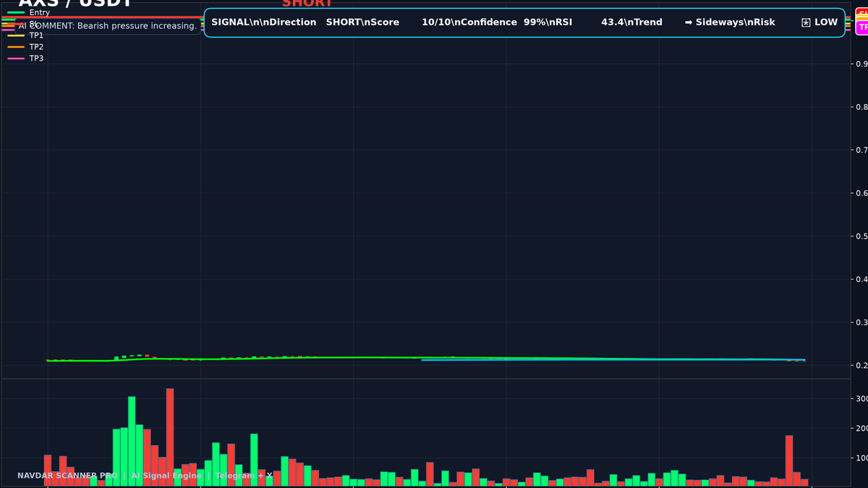Click the AI COMMENT bearish pressure note
Image resolution: width=868 pixels, height=488 pixels.
[107, 26]
